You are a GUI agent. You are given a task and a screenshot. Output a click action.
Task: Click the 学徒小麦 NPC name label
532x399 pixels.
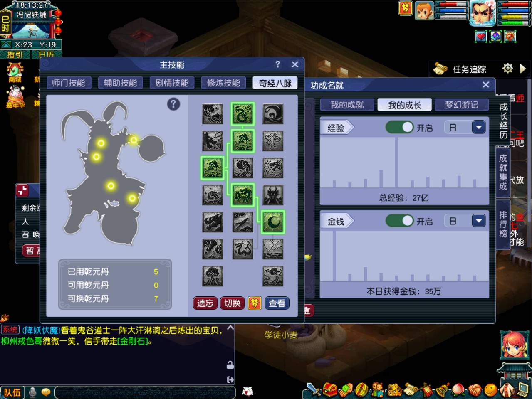tap(281, 335)
